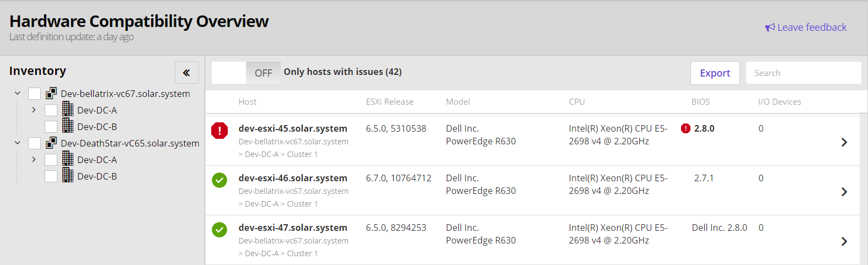
Task: Select Dev-bellatrix-vc67.solar.system tree label
Action: click(125, 94)
